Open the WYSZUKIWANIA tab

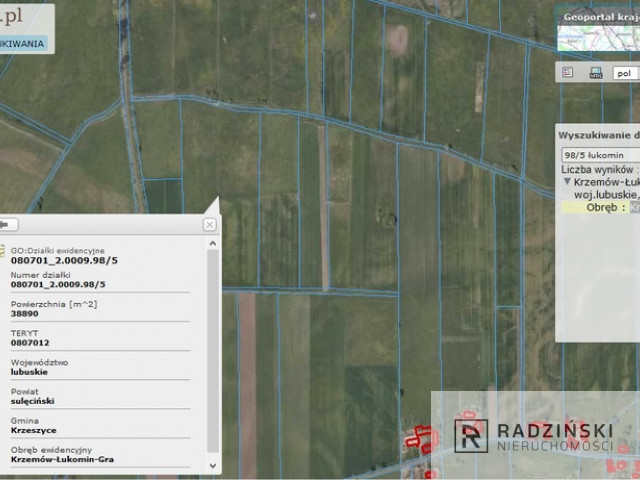click(23, 44)
